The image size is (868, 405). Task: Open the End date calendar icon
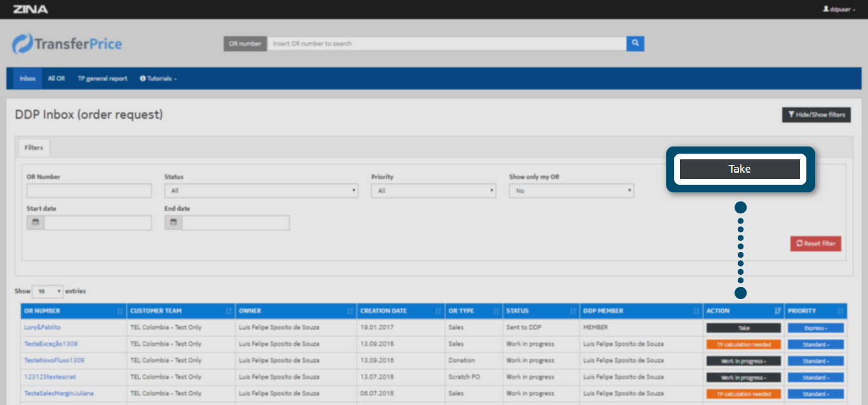[x=173, y=223]
